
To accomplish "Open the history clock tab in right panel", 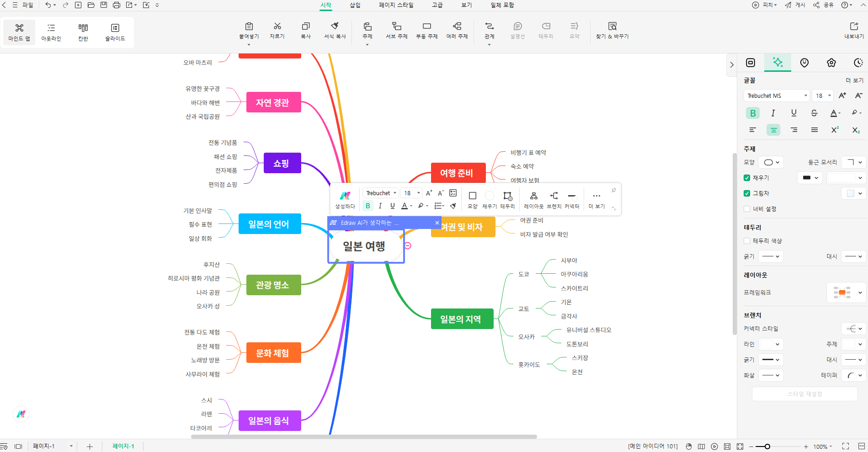I will coord(858,63).
